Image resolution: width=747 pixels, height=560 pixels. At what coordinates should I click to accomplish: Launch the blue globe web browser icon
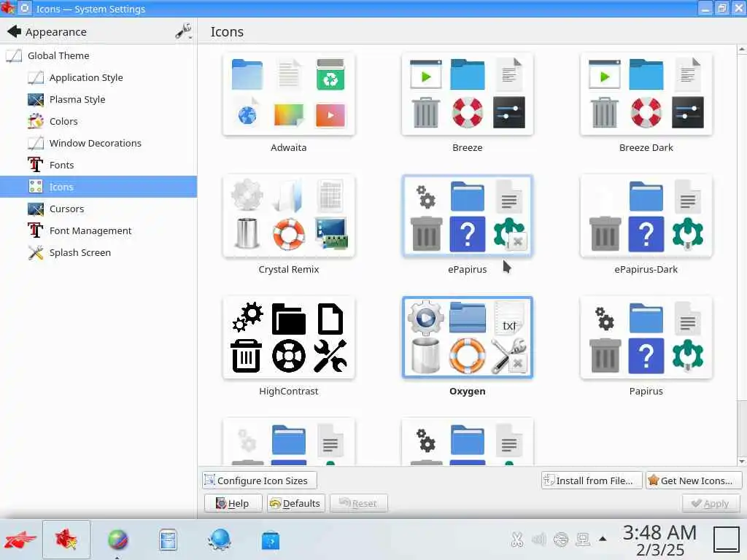pyautogui.click(x=220, y=540)
